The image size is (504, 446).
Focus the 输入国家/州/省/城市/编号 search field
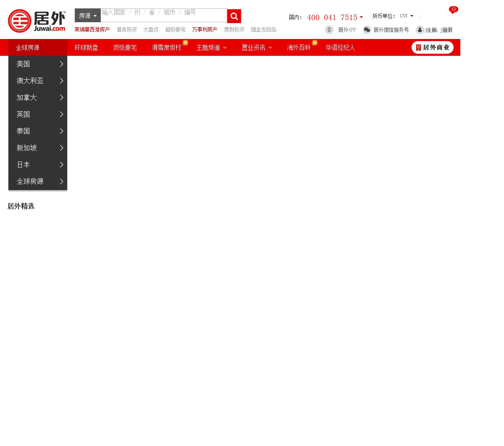coord(164,16)
